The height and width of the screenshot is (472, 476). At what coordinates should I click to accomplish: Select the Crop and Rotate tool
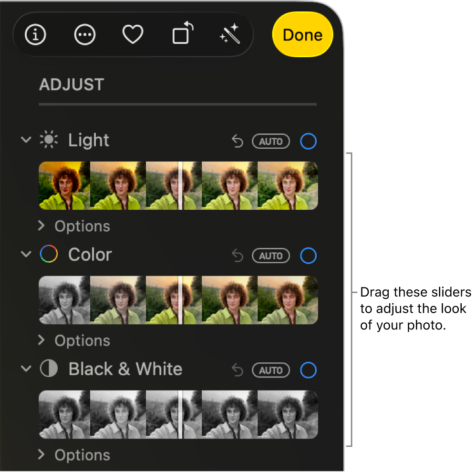pos(181,34)
